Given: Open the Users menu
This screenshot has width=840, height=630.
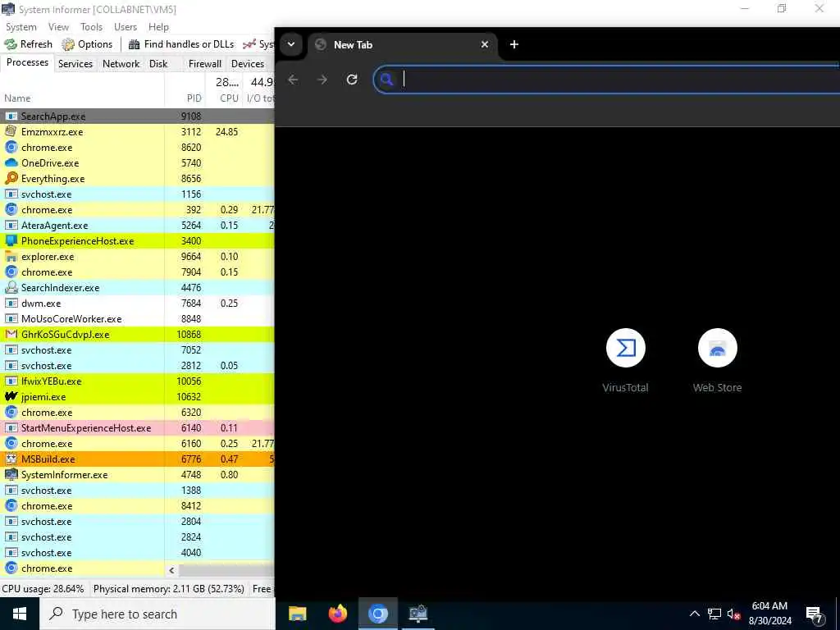Looking at the screenshot, I should 126,27.
